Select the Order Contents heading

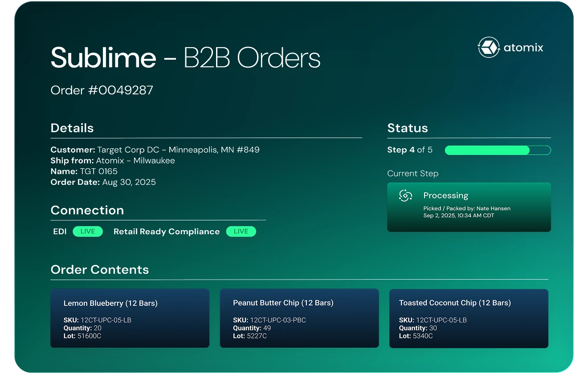100,270
